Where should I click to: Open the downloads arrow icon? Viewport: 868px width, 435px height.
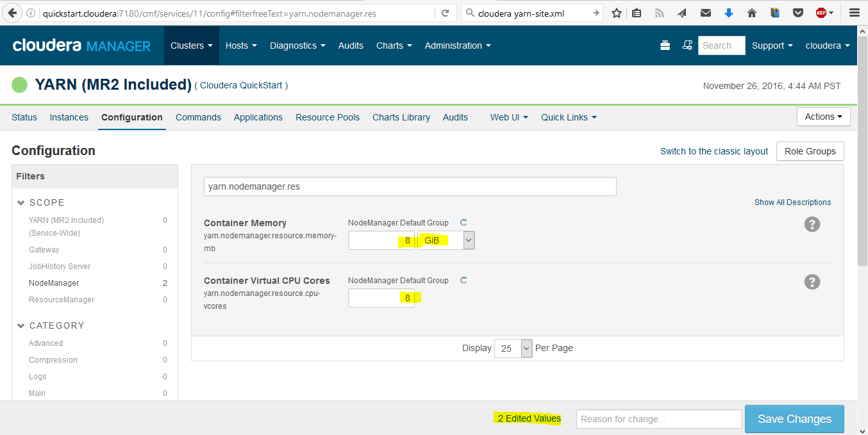728,12
